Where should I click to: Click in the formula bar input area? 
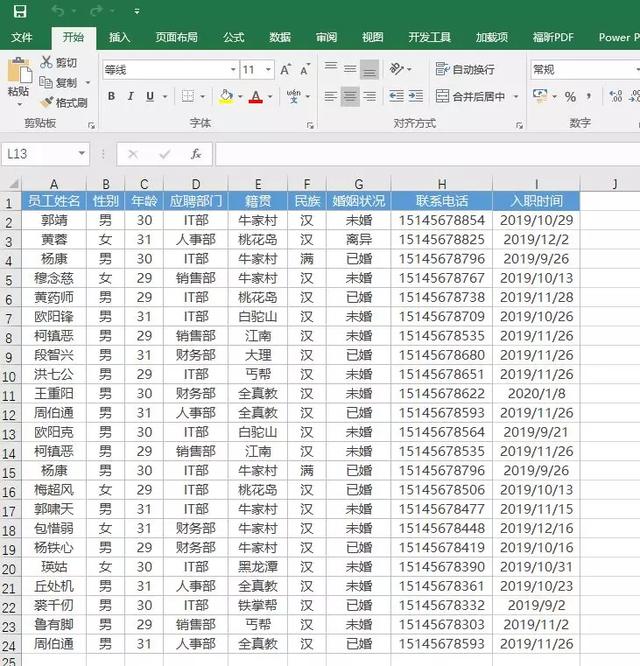click(428, 154)
